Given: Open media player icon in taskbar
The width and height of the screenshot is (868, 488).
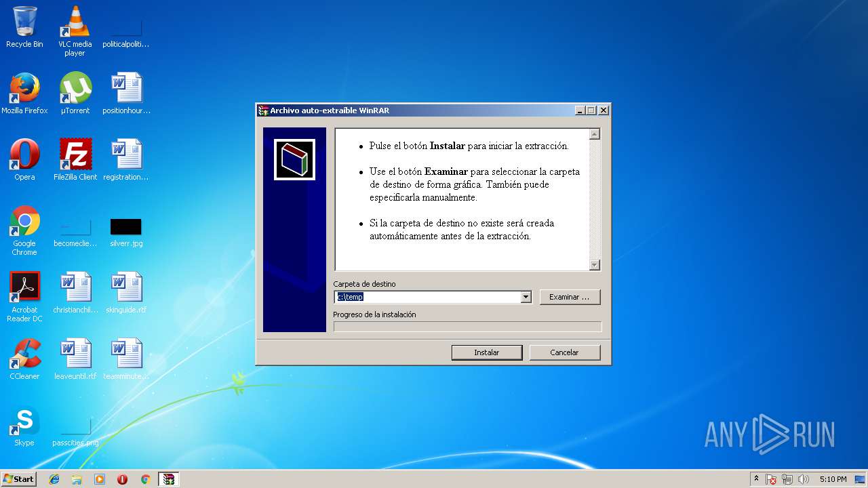Looking at the screenshot, I should pyautogui.click(x=100, y=479).
